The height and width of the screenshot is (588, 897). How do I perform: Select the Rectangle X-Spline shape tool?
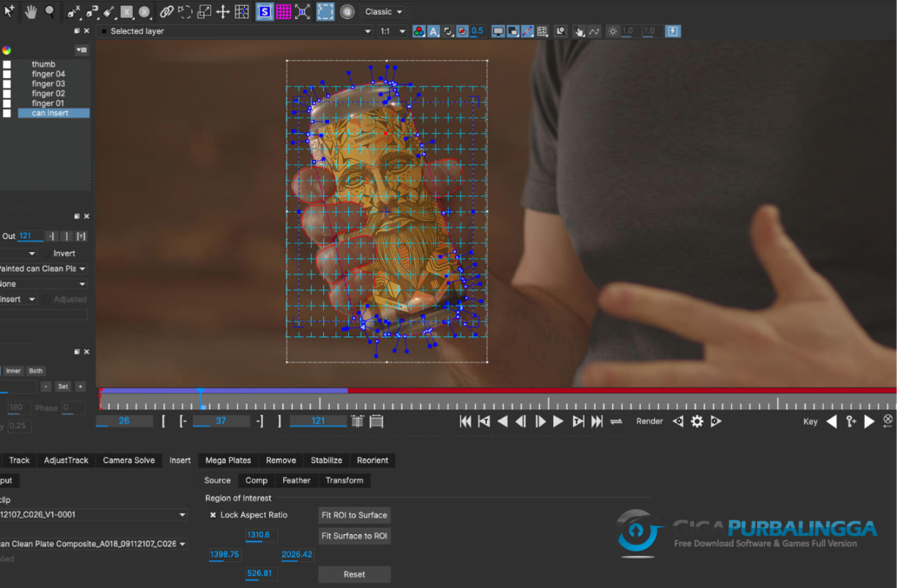tap(127, 11)
